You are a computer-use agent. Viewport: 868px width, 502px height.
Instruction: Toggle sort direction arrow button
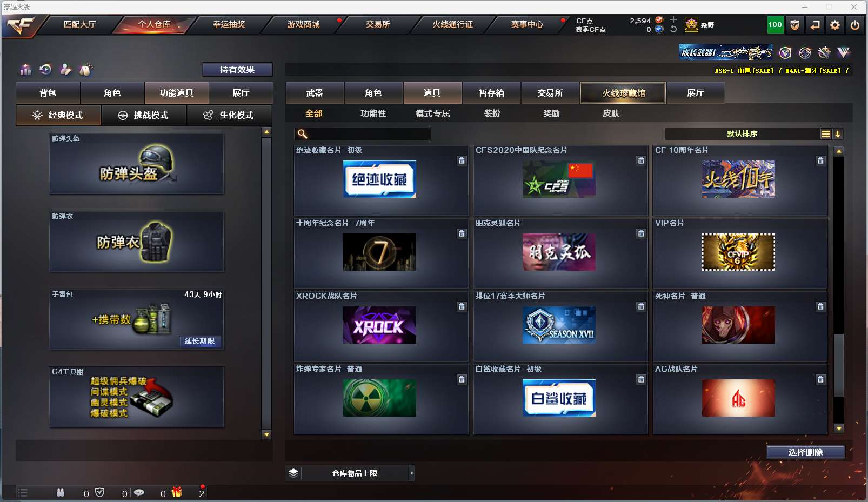[838, 134]
